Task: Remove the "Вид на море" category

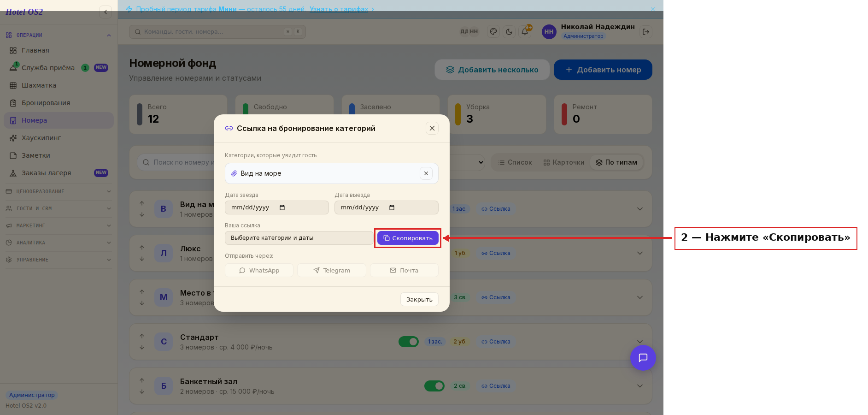Action: [x=426, y=173]
